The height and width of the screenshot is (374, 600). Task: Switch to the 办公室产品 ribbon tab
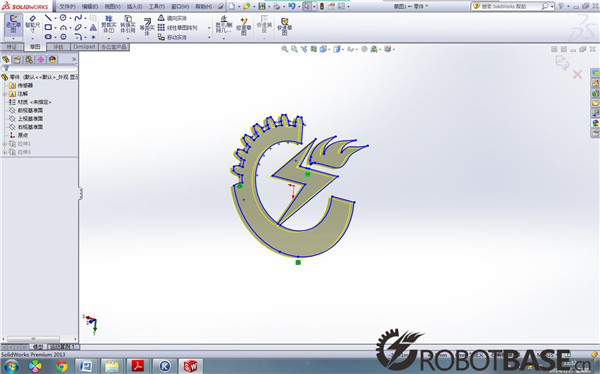(x=114, y=47)
